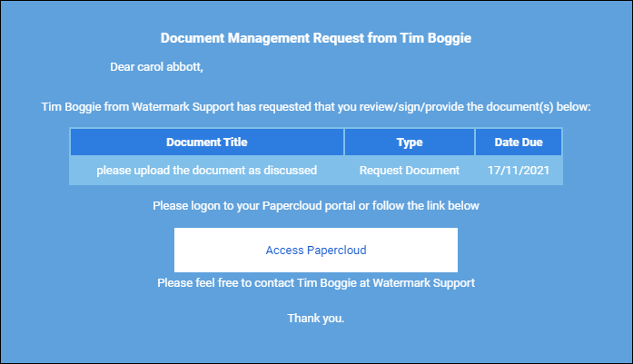Select the Request Document type cell
This screenshot has width=633, height=364.
tap(410, 171)
